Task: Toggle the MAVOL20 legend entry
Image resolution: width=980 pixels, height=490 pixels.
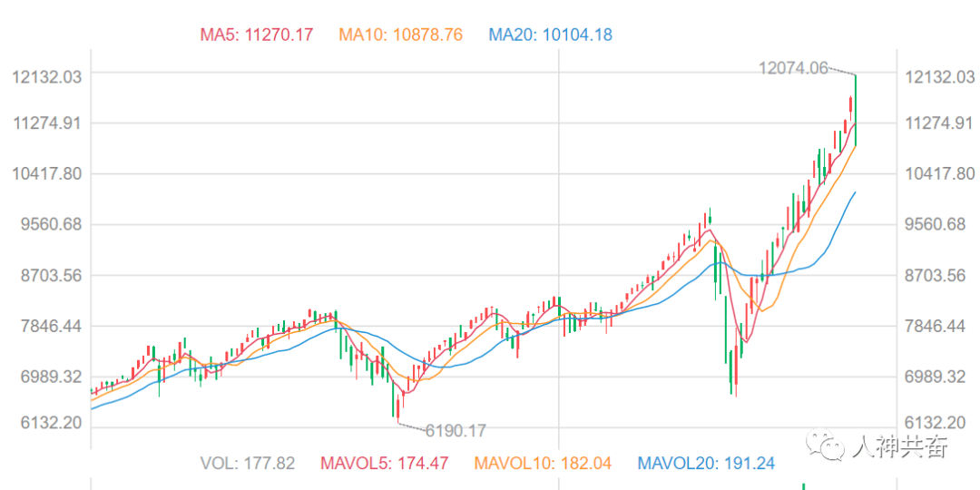Action: pyautogui.click(x=706, y=464)
